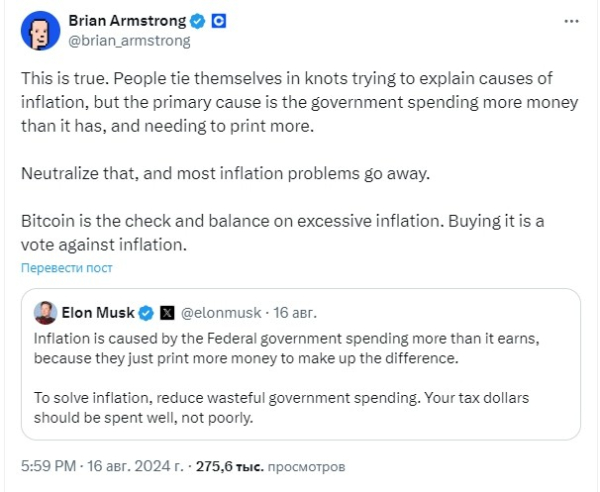This screenshot has width=600, height=492.
Task: Click the blue verified badge beside Brian Armstrong
Action: pyautogui.click(x=198, y=21)
